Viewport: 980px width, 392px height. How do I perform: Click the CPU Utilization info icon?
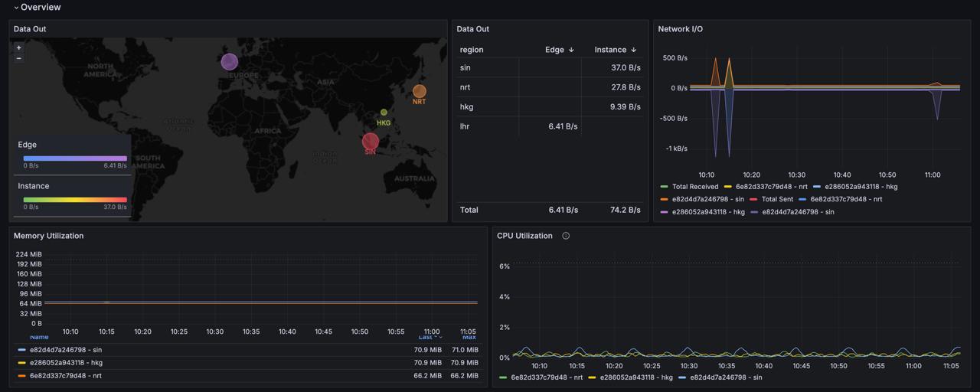click(566, 236)
